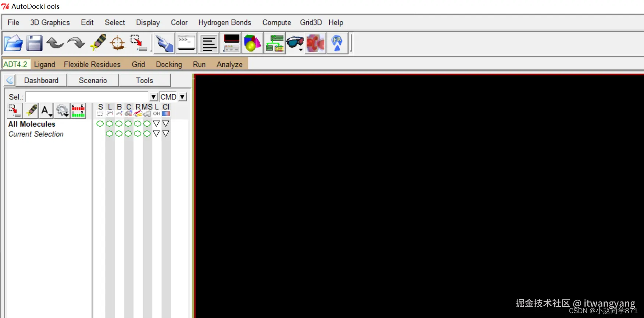Click the MS molecular surface column header
Viewport: 644px width, 318px height.
(x=147, y=110)
